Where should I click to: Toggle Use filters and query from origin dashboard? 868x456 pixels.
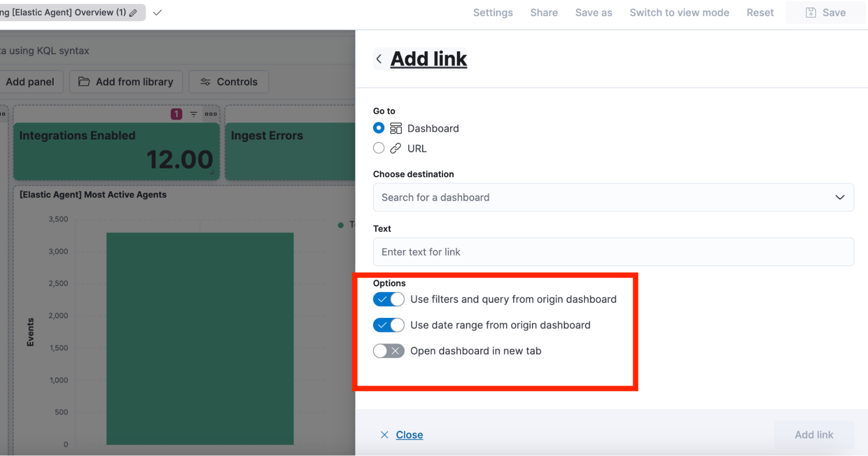point(389,299)
